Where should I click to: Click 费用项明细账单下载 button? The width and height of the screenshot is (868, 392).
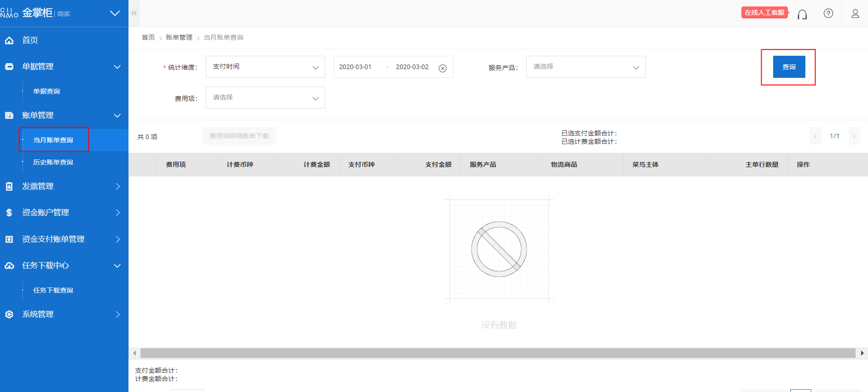point(239,136)
